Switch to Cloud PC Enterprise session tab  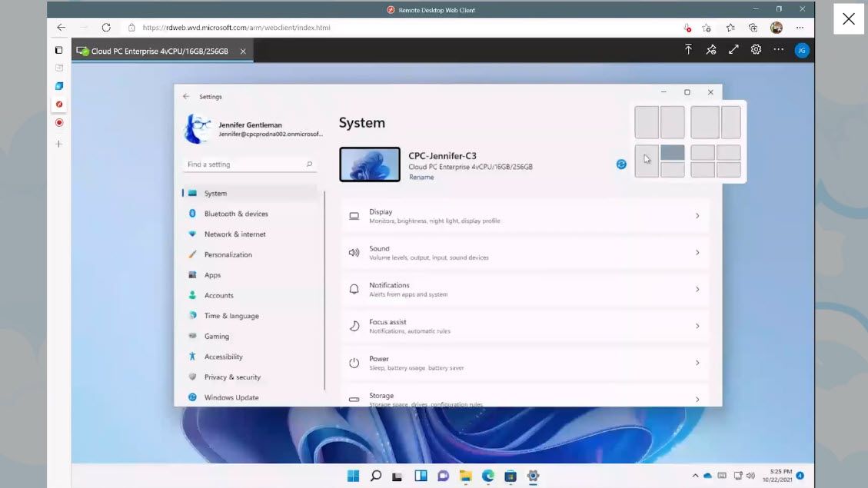(x=159, y=51)
